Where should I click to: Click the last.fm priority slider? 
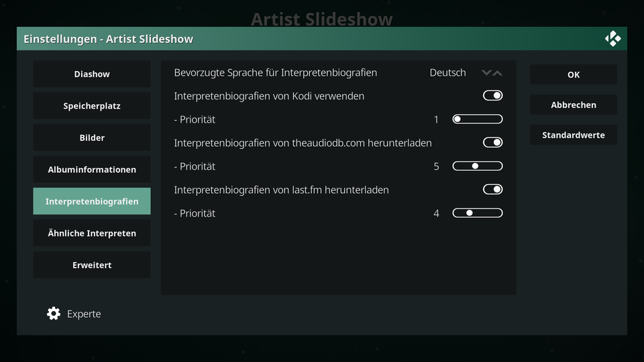477,213
